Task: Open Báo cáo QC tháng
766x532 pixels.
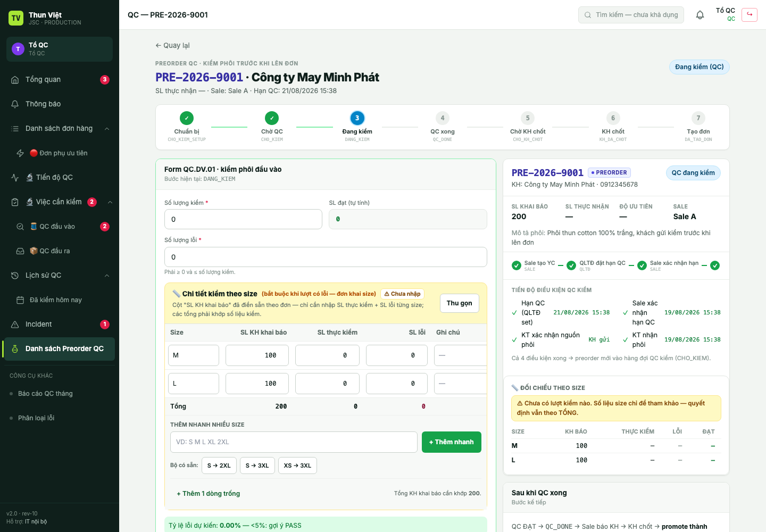Action: click(60, 394)
